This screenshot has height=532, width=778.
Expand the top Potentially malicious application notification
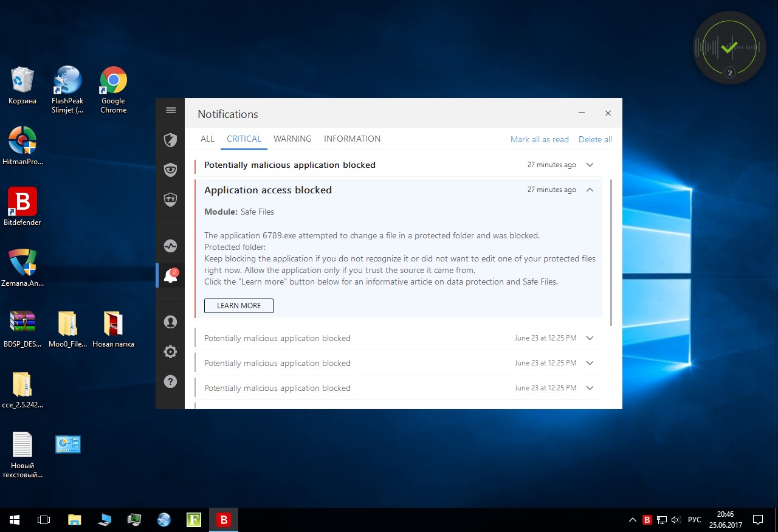590,165
